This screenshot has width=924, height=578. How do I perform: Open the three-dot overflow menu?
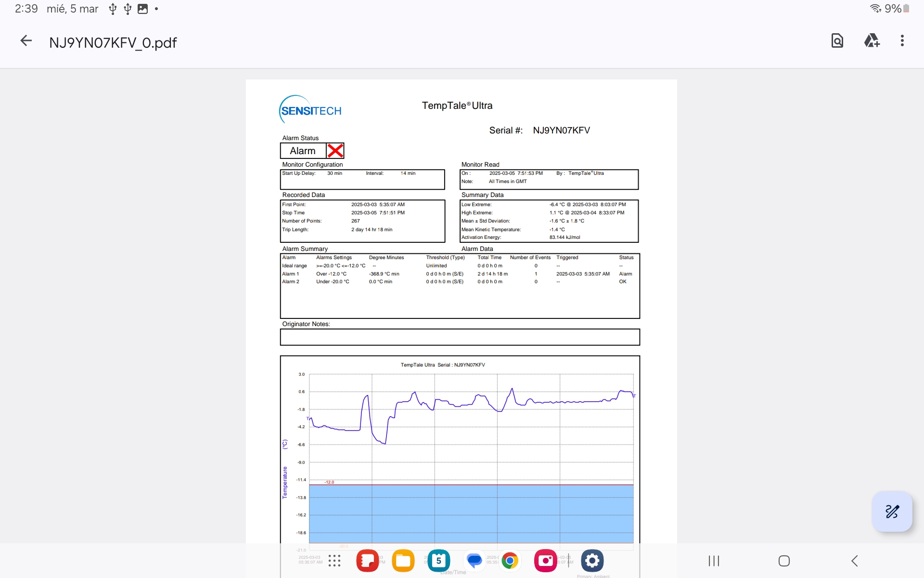(902, 41)
